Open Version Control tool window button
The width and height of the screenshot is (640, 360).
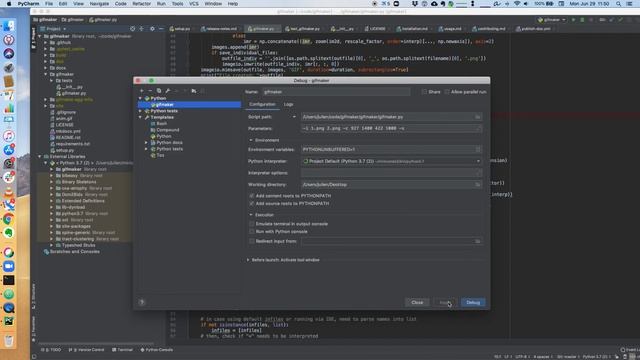pyautogui.click(x=86, y=350)
